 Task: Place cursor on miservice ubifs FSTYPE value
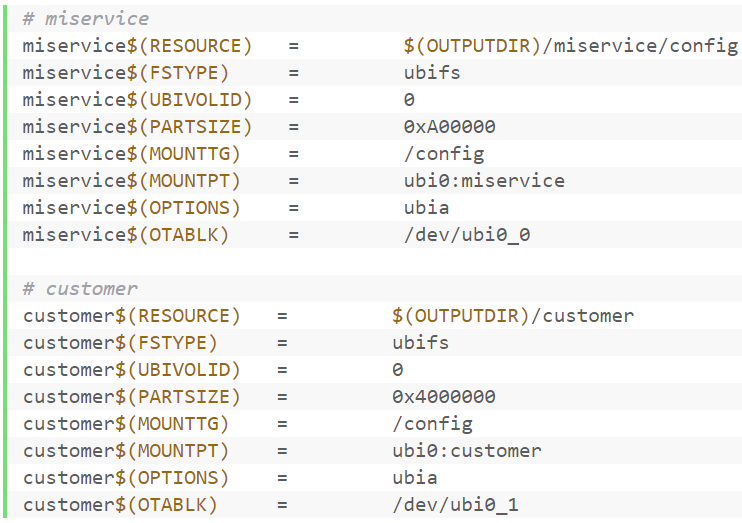tap(432, 73)
